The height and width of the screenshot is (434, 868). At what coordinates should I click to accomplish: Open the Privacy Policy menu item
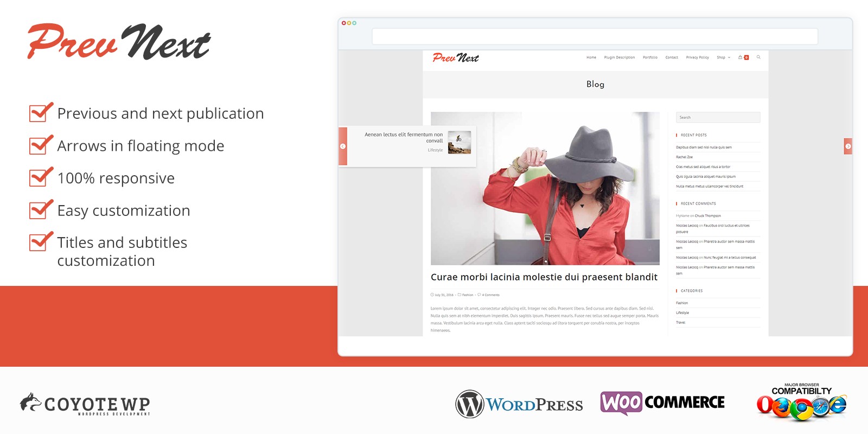coord(697,58)
